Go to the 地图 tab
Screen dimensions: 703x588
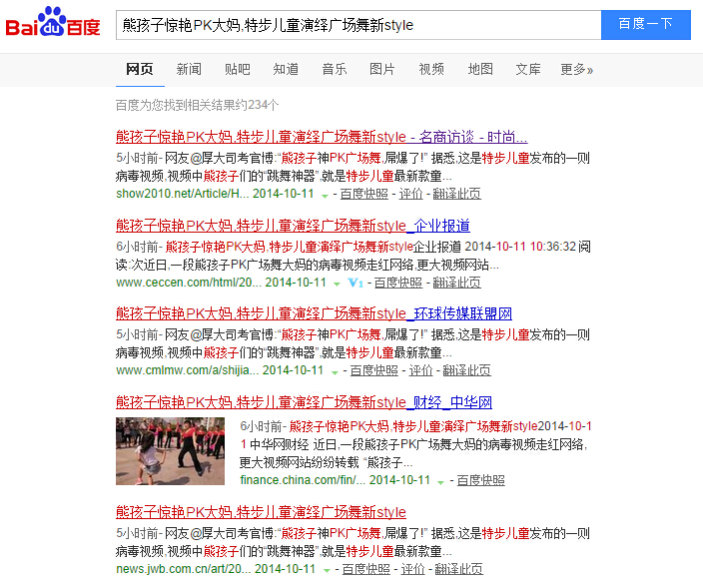pyautogui.click(x=480, y=69)
